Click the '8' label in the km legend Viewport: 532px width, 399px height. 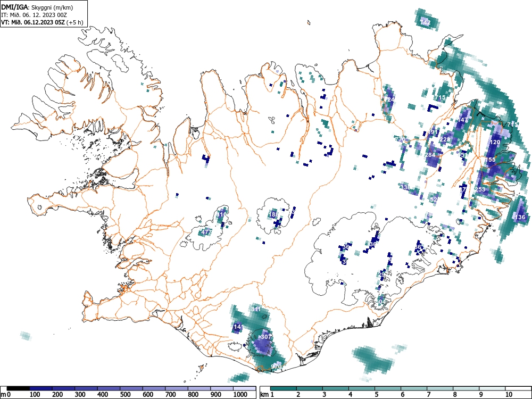(x=454, y=395)
